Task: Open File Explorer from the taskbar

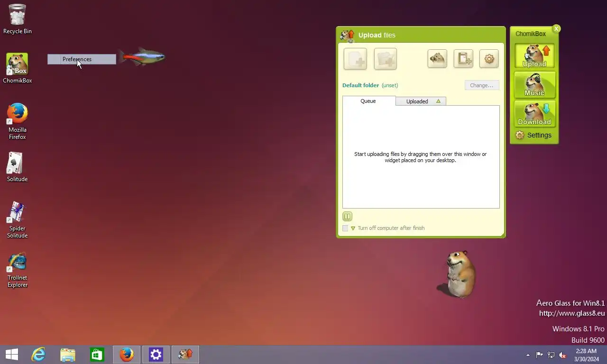Action: tap(68, 355)
